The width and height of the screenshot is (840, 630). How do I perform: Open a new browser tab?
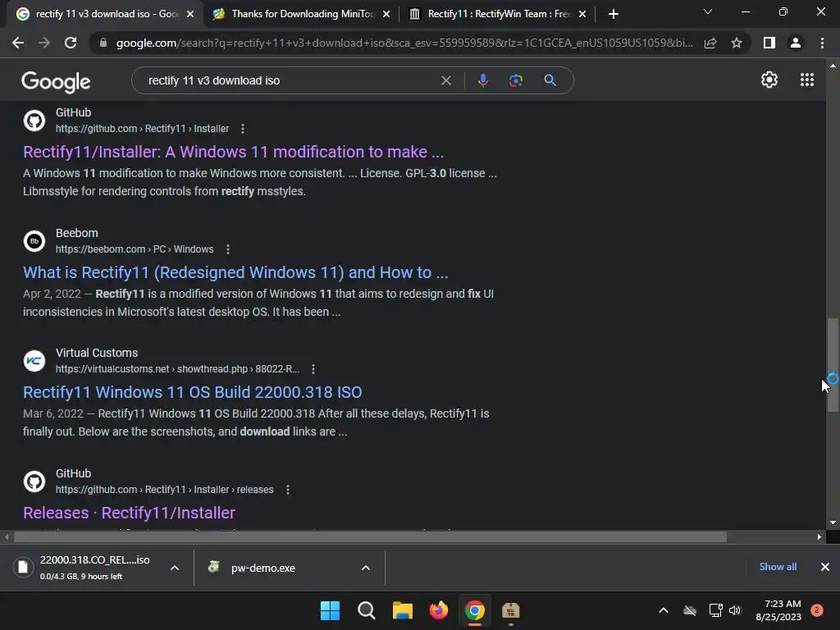(x=614, y=14)
